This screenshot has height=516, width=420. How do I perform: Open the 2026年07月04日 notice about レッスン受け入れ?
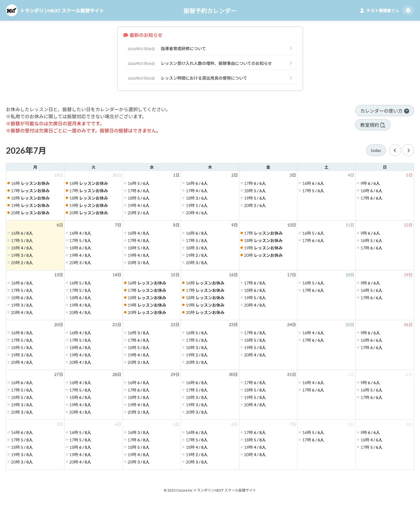point(210,63)
